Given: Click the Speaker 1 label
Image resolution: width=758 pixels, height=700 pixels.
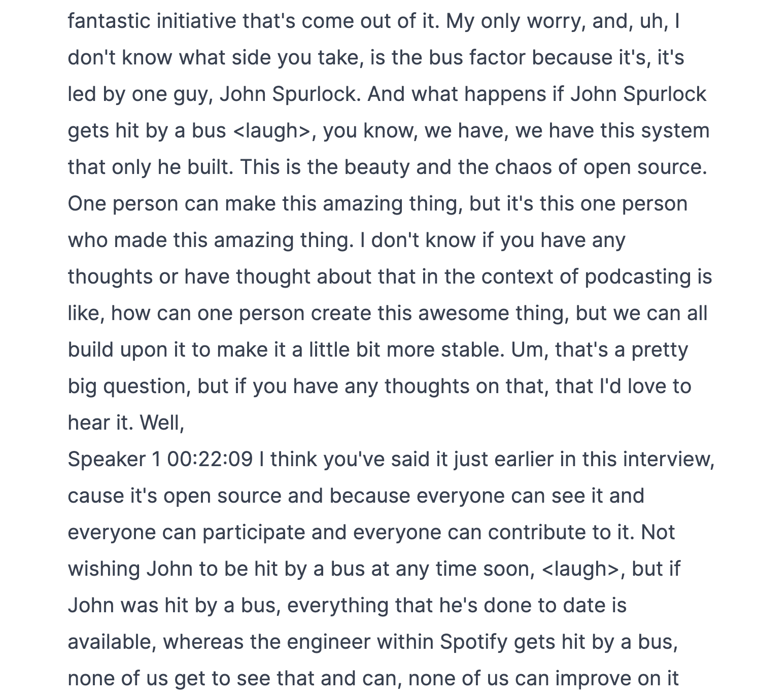Looking at the screenshot, I should coord(114,460).
